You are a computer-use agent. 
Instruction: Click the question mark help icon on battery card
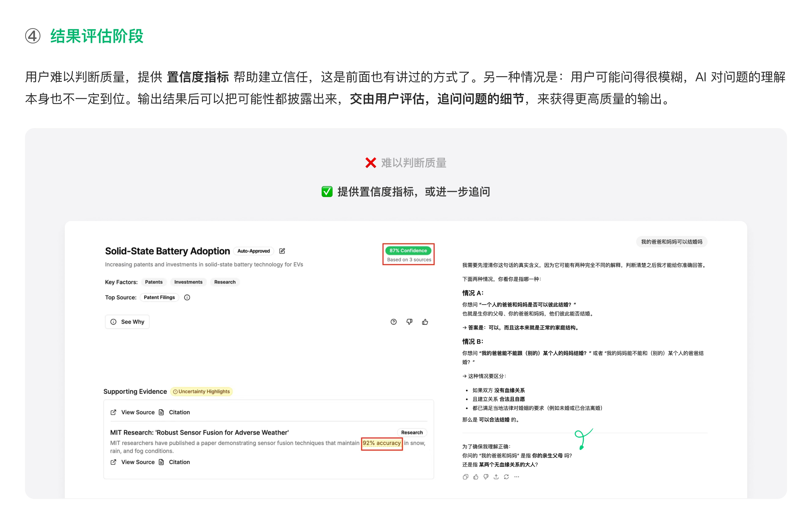tap(393, 322)
